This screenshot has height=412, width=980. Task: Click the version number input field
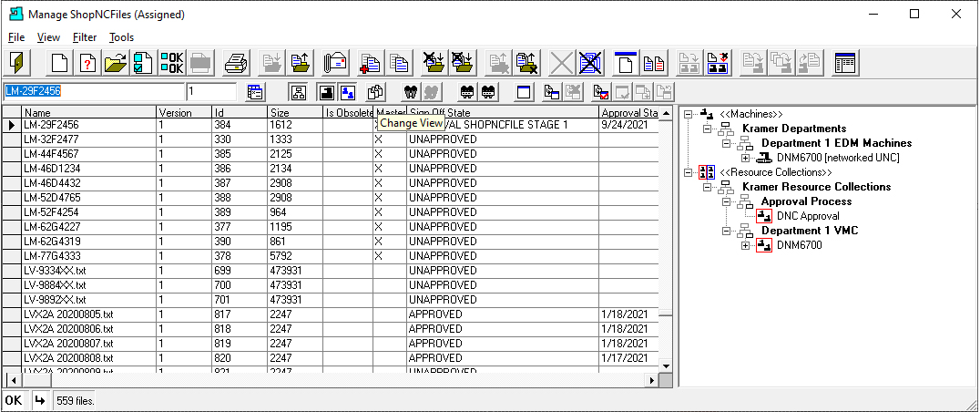tap(211, 91)
